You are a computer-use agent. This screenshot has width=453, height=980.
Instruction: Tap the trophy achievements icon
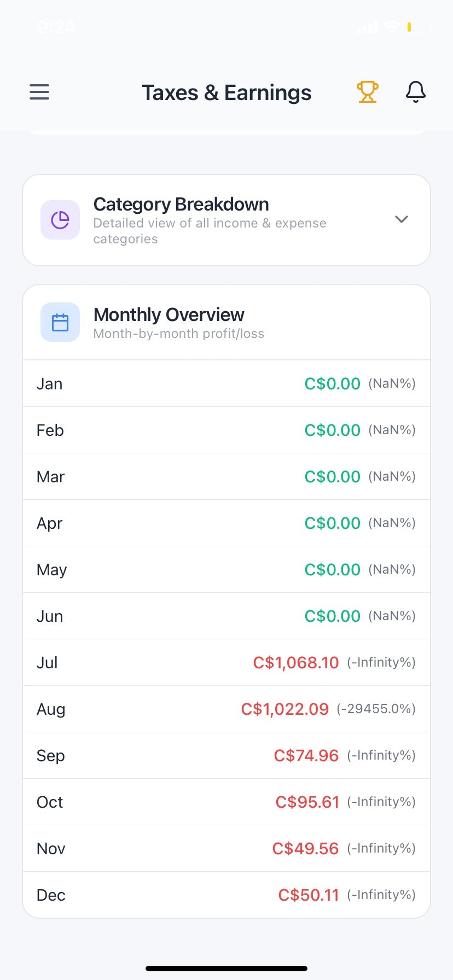tap(367, 92)
